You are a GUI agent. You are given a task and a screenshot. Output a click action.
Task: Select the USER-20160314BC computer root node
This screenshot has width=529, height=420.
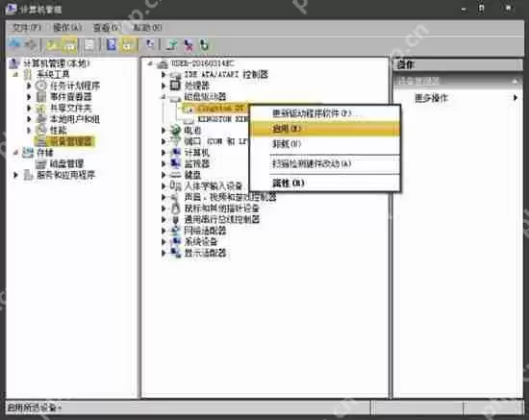202,63
